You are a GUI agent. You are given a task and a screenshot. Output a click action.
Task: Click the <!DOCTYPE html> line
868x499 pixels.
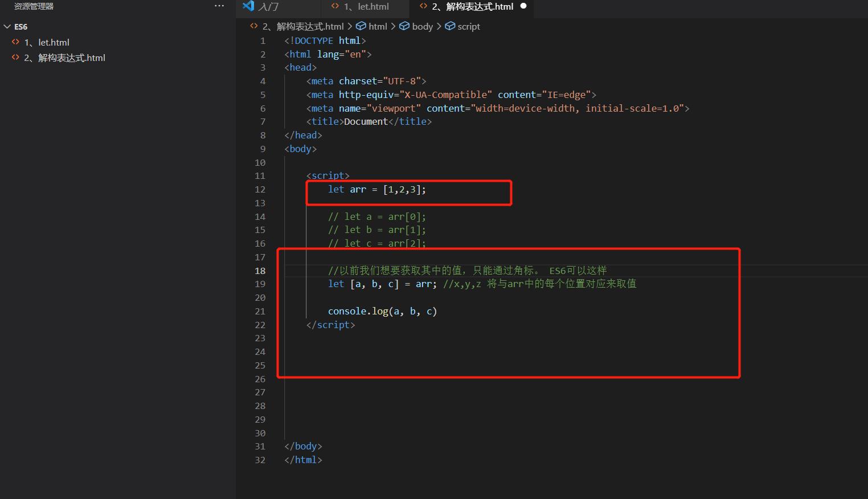point(325,40)
